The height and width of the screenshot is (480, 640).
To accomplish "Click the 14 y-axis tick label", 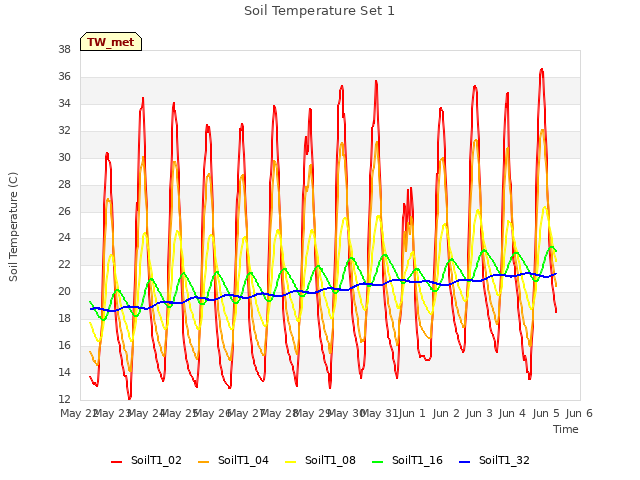I will (x=64, y=372).
